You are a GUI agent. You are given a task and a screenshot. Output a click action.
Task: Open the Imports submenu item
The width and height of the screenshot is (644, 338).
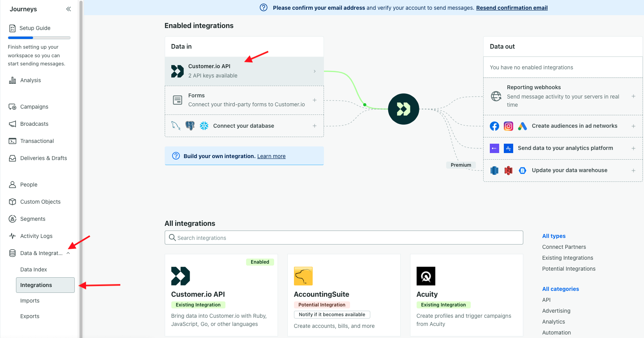[x=30, y=301]
